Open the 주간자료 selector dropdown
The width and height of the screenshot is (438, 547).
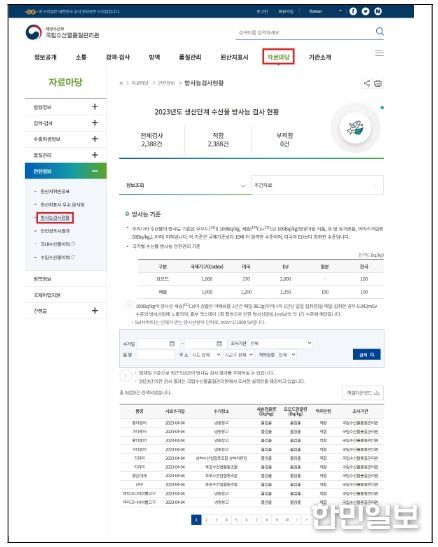point(317,185)
